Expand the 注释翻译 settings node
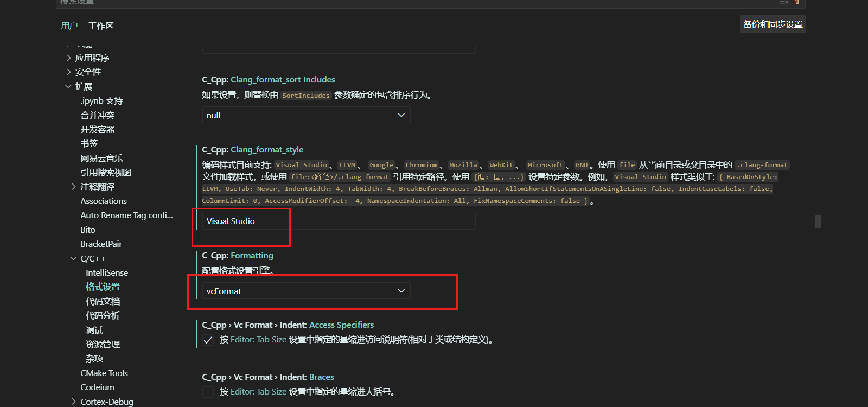868x407 pixels. 74,187
